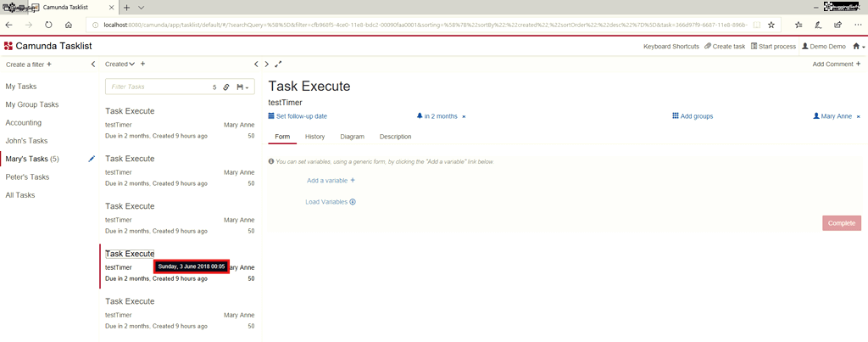Switch to the Diagram tab

click(352, 137)
